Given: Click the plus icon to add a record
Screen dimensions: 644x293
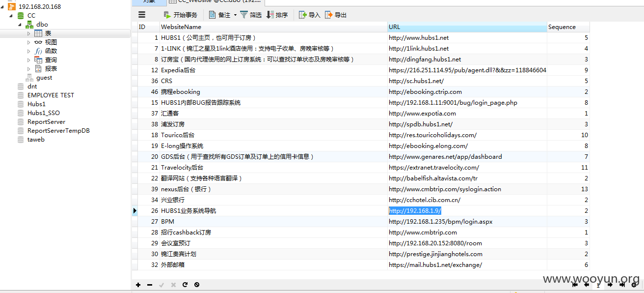Looking at the screenshot, I should [138, 285].
